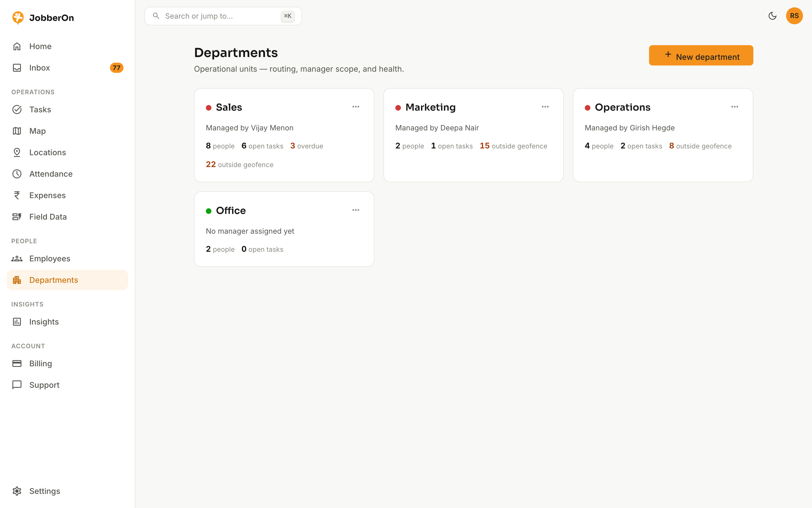Click the red status dot on Sales

pos(208,108)
